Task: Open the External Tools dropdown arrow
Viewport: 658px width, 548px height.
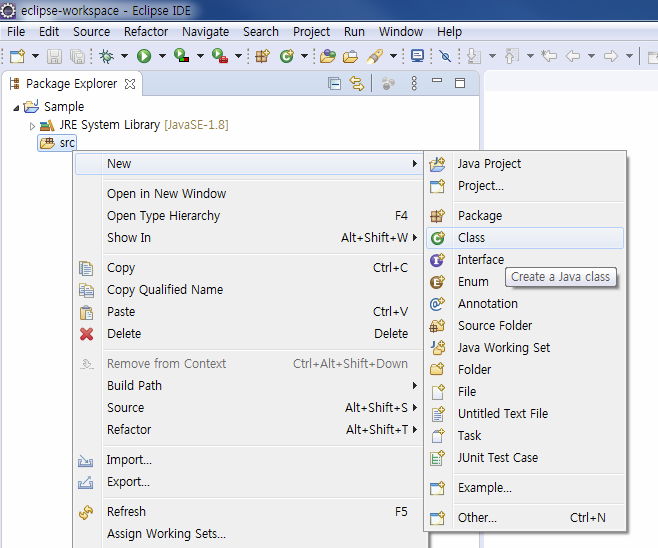Action: coord(238,56)
